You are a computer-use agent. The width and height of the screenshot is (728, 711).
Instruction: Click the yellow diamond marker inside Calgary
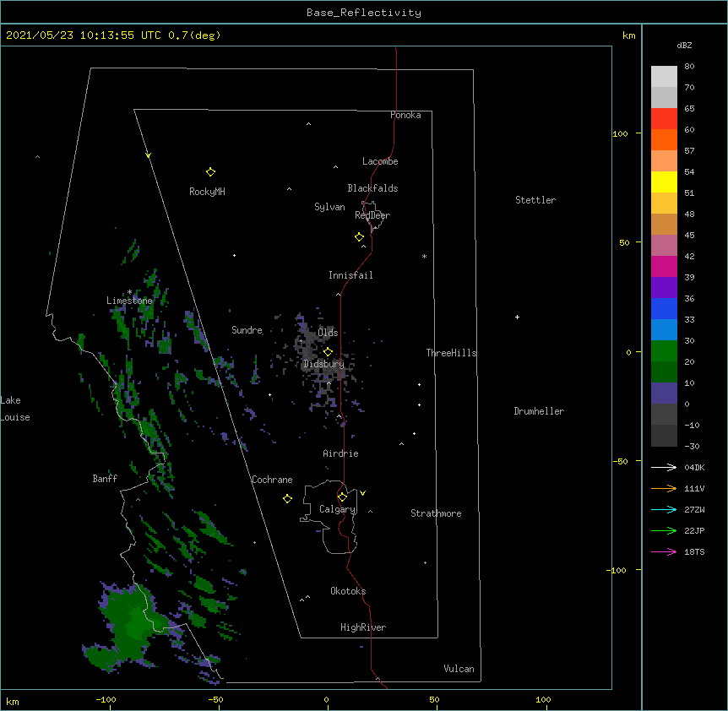point(342,497)
